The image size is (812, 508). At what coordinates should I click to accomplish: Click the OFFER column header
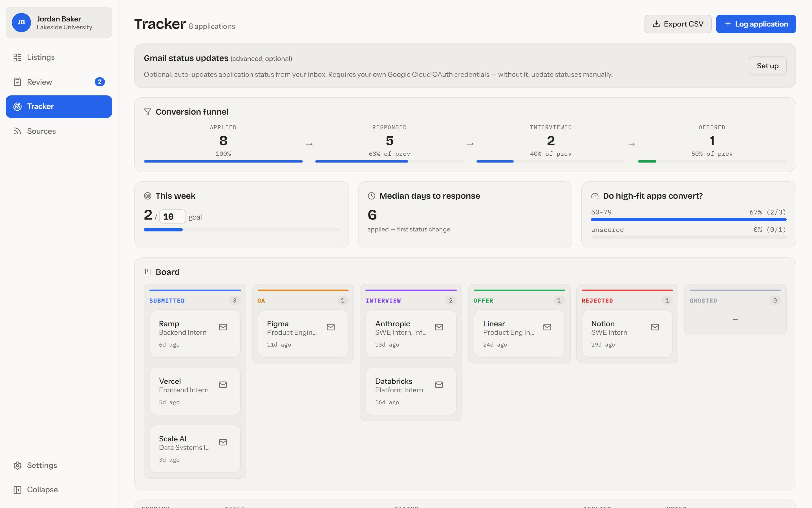point(483,301)
